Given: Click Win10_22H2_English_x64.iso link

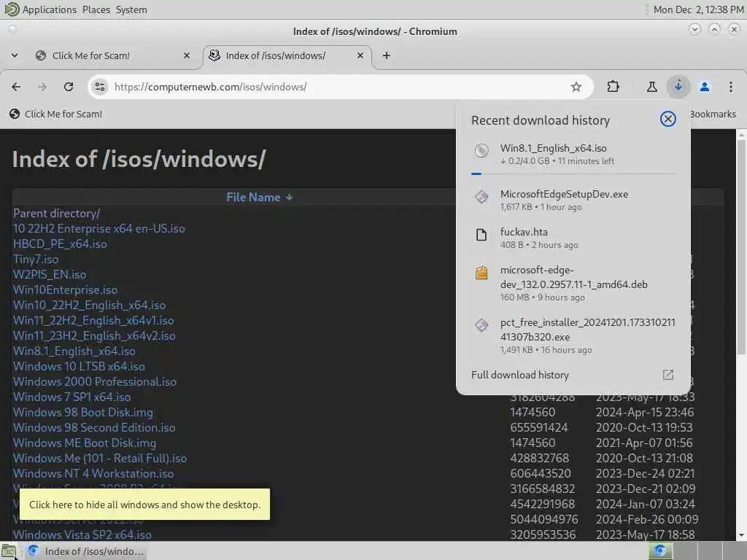Looking at the screenshot, I should pos(90,306).
